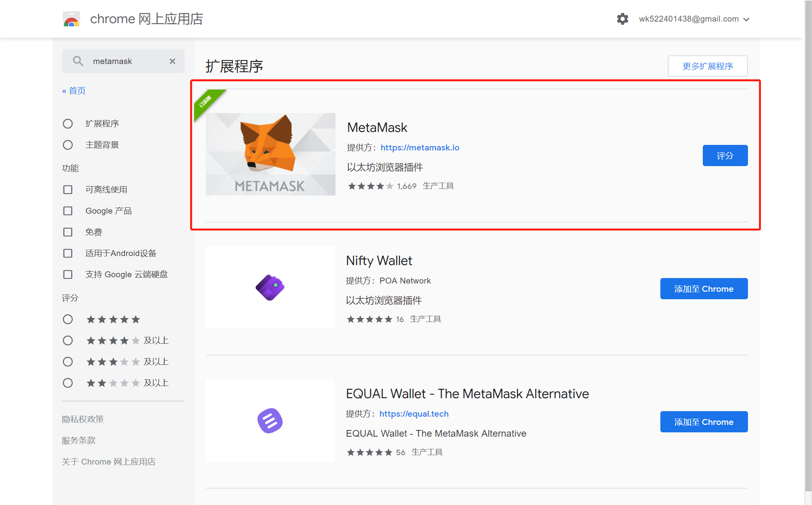Go back via « 首页 link

click(74, 91)
